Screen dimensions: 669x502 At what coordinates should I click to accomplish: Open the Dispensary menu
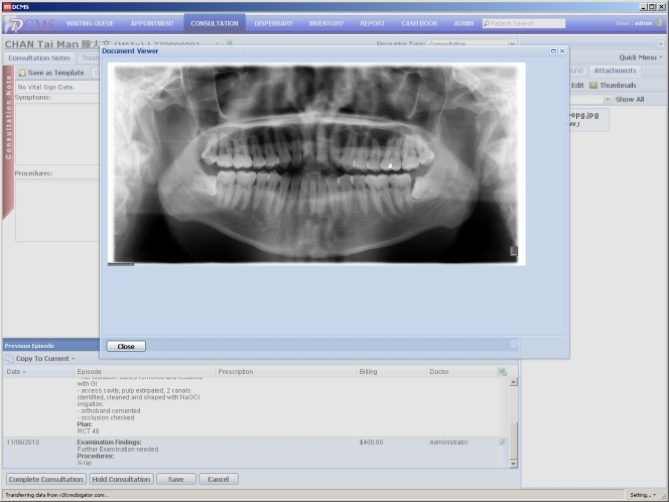[273, 23]
